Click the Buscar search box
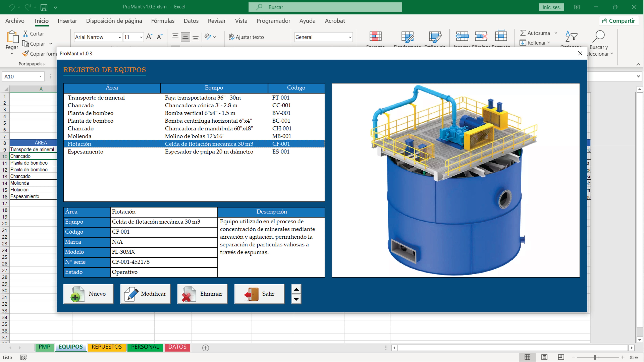The width and height of the screenshot is (644, 362). coord(325,7)
